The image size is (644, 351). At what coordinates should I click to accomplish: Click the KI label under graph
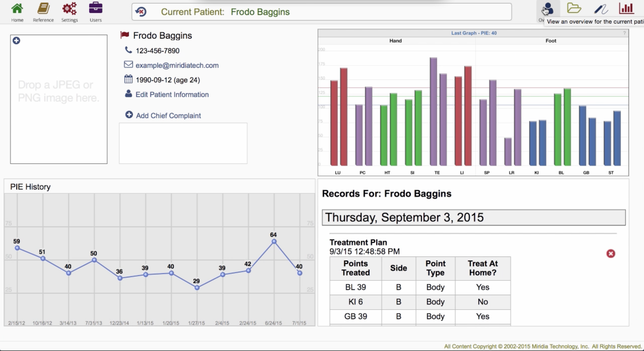point(536,173)
